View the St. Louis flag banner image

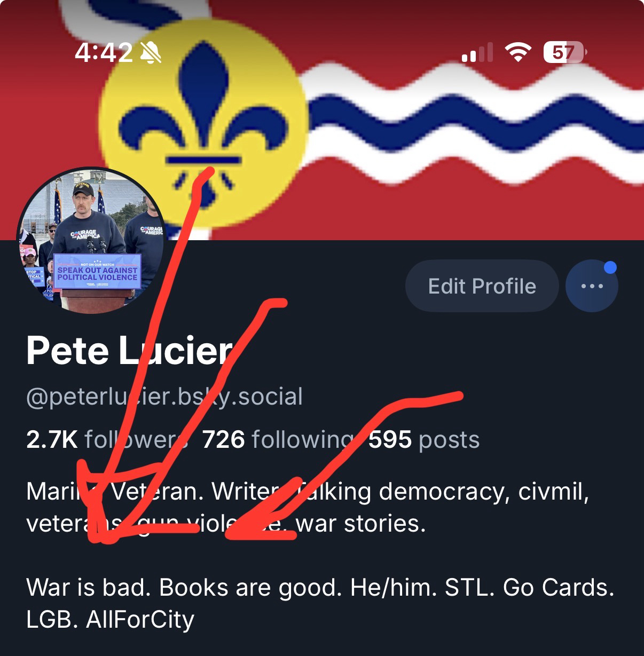click(x=322, y=120)
